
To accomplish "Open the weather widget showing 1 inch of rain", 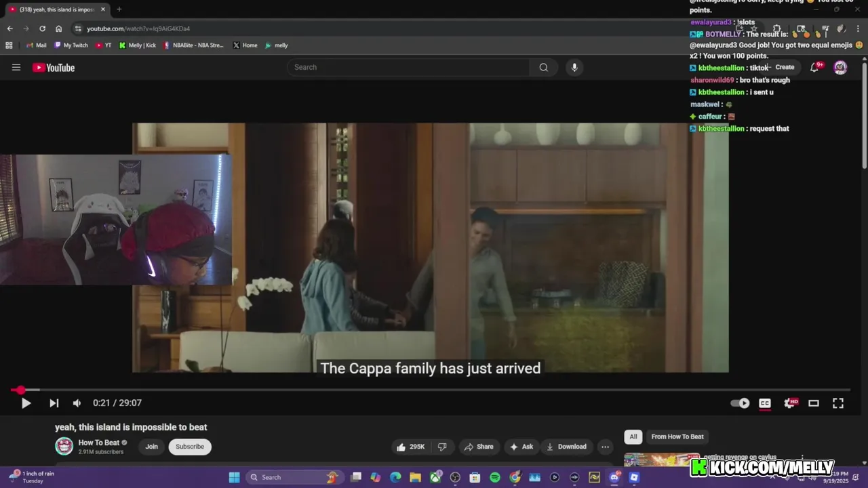I will pyautogui.click(x=31, y=477).
